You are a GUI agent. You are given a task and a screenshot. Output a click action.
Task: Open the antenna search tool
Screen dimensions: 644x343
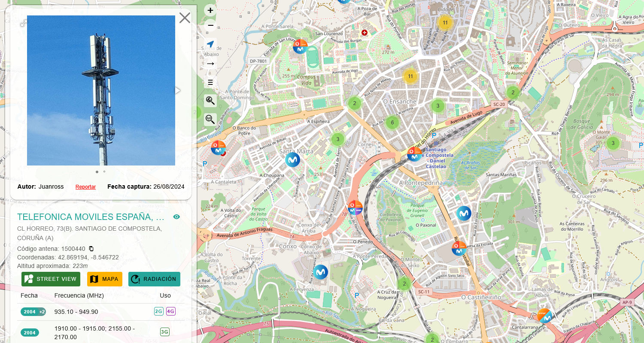[x=210, y=119]
